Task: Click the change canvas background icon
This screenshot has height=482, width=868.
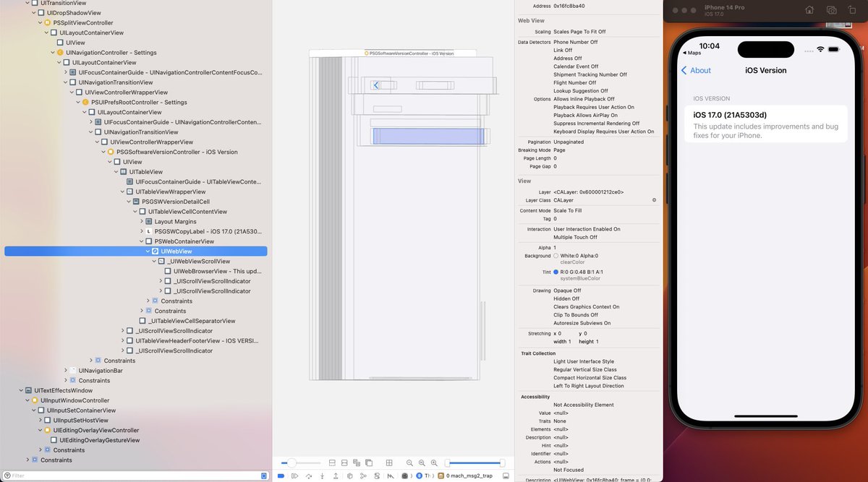Action: point(369,462)
